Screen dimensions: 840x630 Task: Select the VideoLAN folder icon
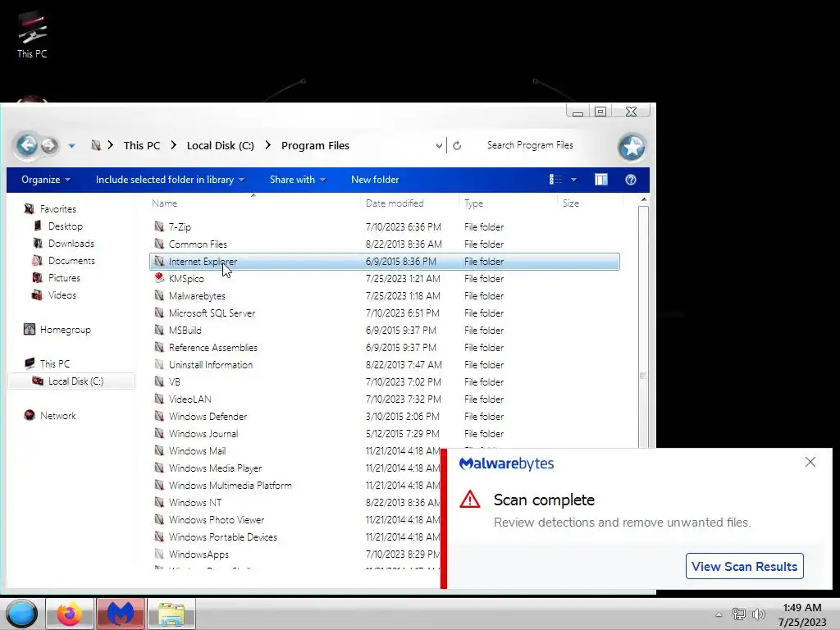click(x=159, y=399)
